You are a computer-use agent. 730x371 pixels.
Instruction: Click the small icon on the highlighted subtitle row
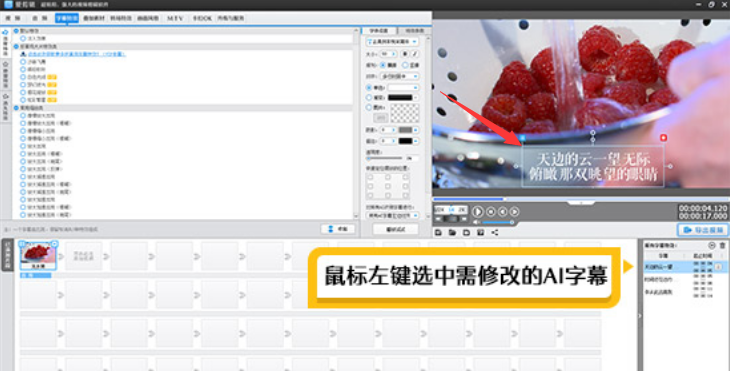click(718, 267)
